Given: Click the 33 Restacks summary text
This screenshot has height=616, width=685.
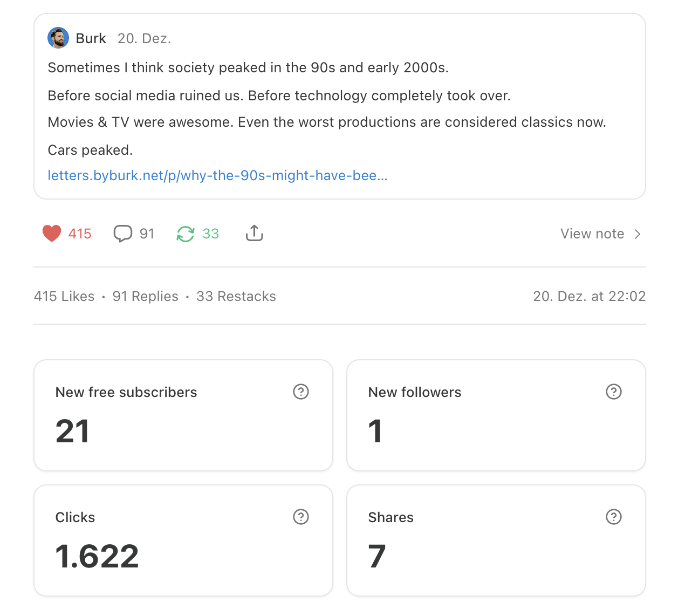Looking at the screenshot, I should (236, 296).
